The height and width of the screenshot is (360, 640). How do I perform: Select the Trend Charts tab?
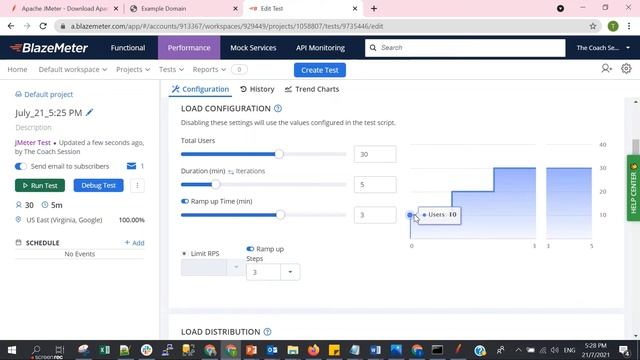pos(312,89)
